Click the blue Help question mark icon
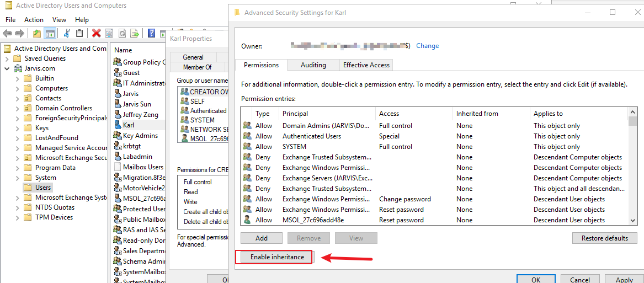The height and width of the screenshot is (283, 644). click(x=152, y=33)
